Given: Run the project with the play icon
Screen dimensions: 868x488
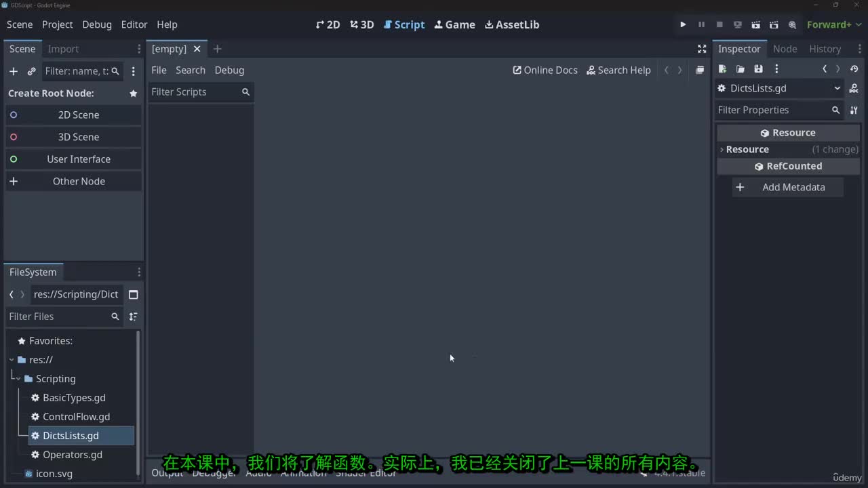Looking at the screenshot, I should tap(683, 24).
